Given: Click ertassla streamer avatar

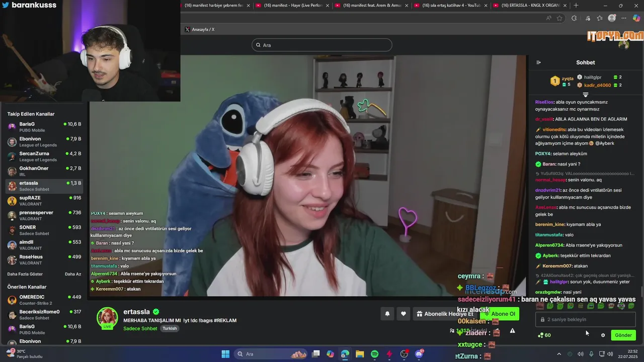Looking at the screenshot, I should 107,317.
